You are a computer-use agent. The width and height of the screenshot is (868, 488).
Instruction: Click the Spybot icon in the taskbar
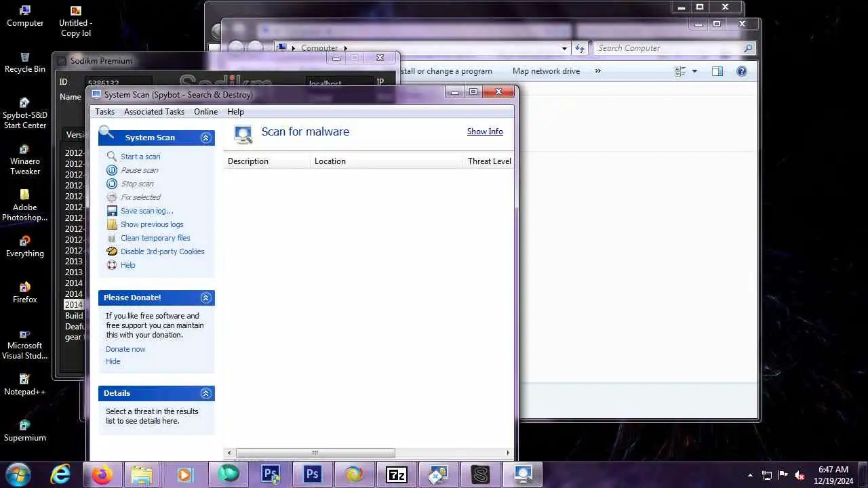coord(522,474)
